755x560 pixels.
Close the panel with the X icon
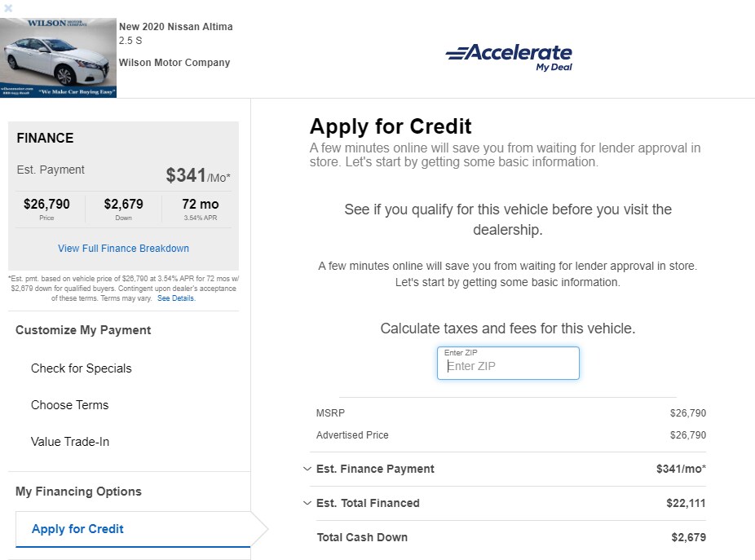point(7,7)
